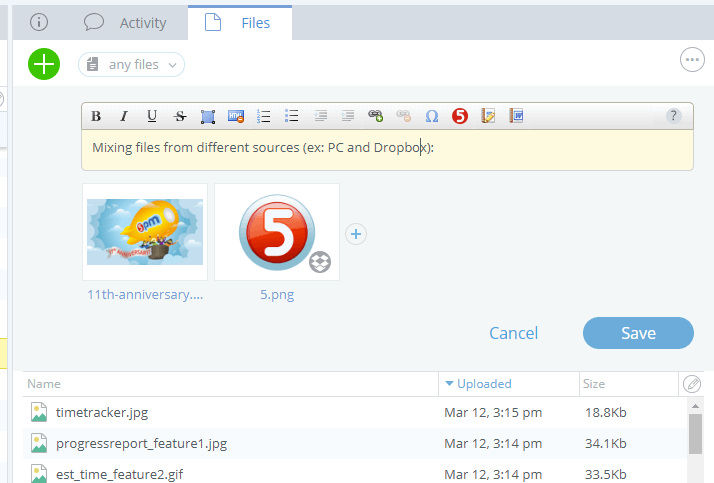Select the 11th-anniversary balloon thumbnail

[x=145, y=232]
